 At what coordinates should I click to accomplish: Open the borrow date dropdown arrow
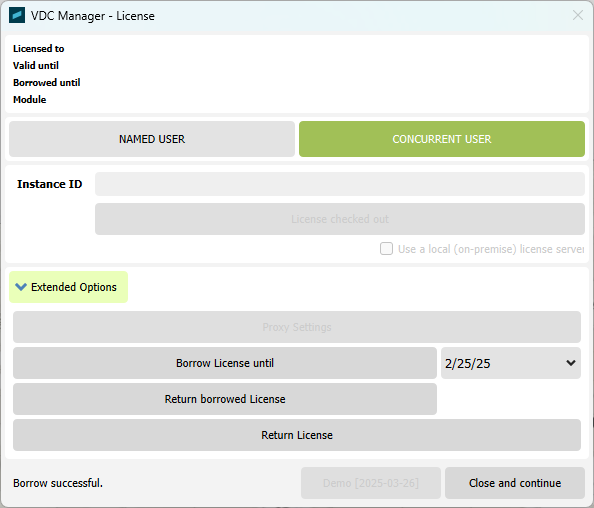[571, 363]
